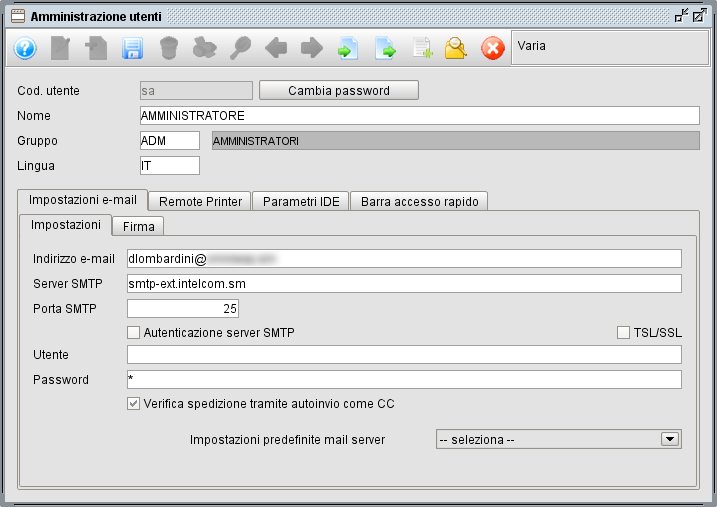The height and width of the screenshot is (507, 717).
Task: Click the magnifying glass search icon
Action: tap(240, 48)
